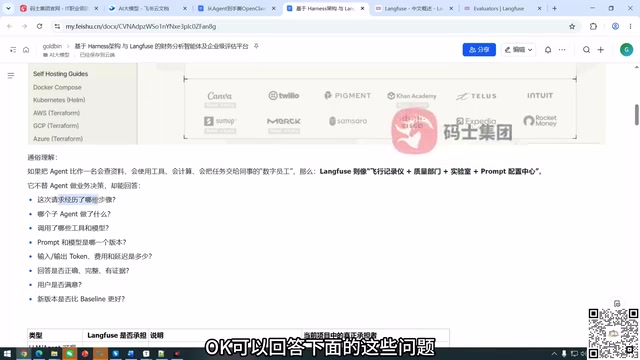The image size is (640, 360).
Task: Open the notifications bell
Action: click(x=548, y=50)
